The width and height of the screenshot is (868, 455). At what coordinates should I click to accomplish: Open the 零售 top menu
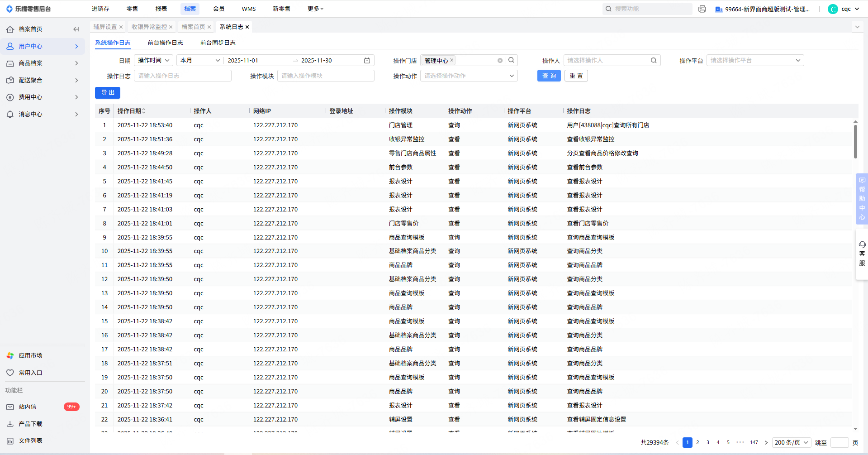[x=132, y=9]
